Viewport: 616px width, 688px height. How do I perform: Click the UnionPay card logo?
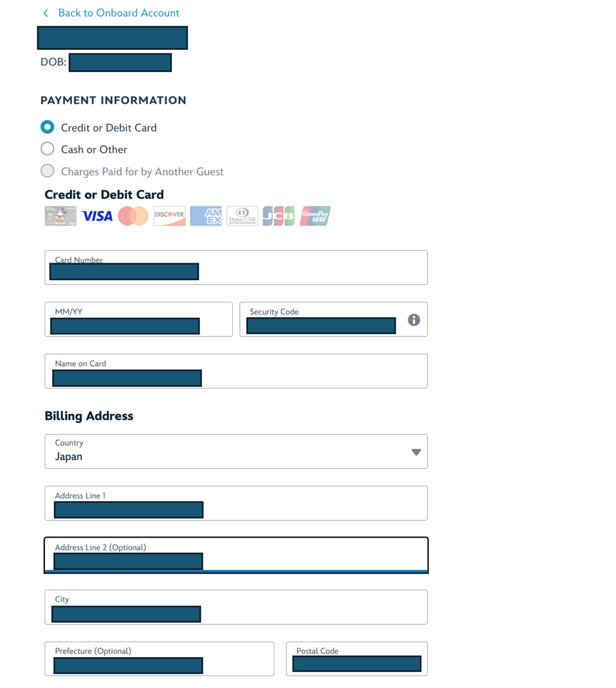(x=315, y=216)
